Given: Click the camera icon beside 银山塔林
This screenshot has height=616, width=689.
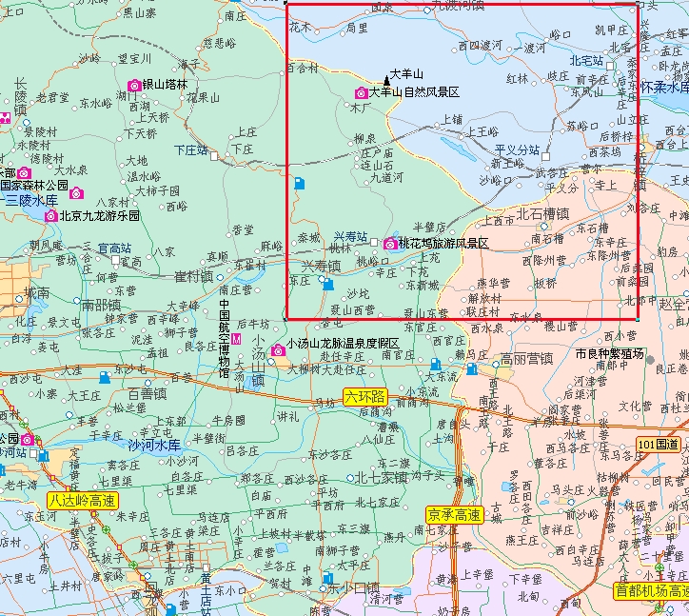Looking at the screenshot, I should point(134,85).
